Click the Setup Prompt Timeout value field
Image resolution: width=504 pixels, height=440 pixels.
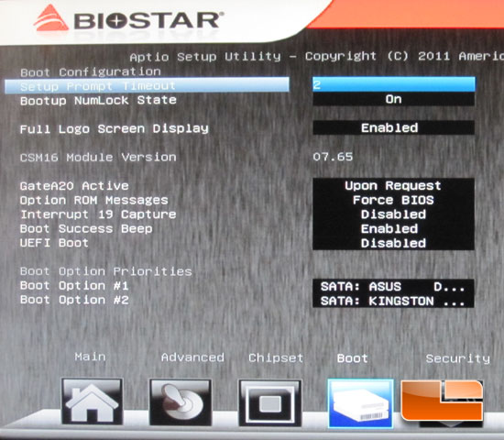click(x=393, y=84)
